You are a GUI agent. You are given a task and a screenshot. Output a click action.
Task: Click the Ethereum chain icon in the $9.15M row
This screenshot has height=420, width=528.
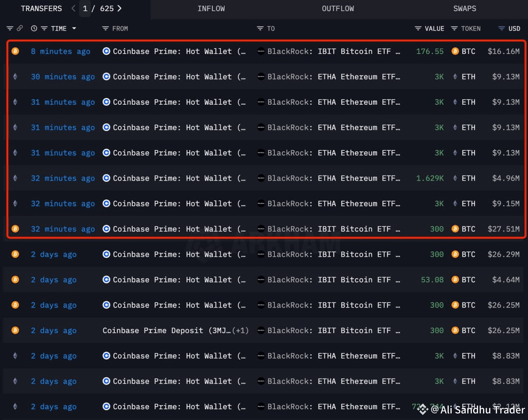point(15,204)
